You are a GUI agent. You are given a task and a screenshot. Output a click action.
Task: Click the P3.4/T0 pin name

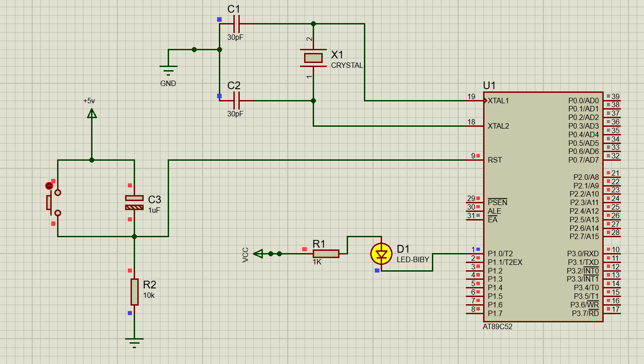click(586, 287)
